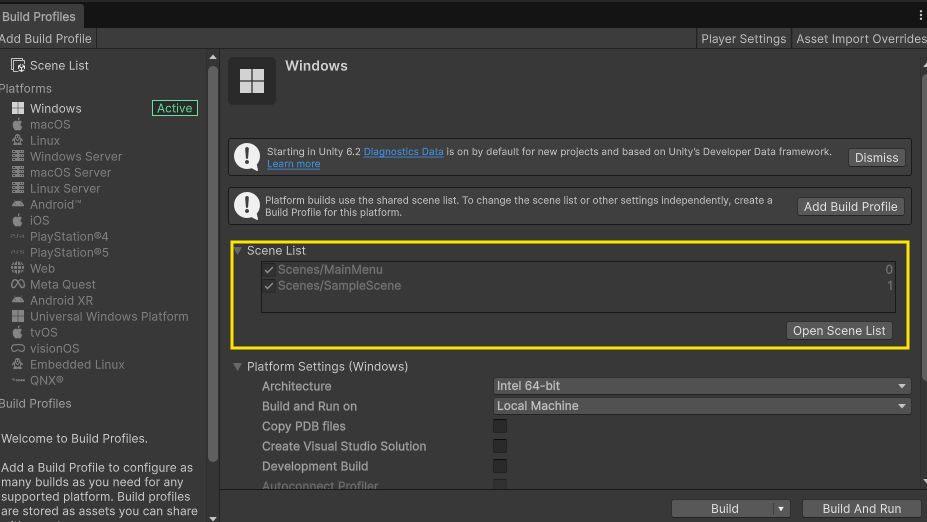Click the Android robot icon
The height and width of the screenshot is (522, 927).
click(x=18, y=204)
